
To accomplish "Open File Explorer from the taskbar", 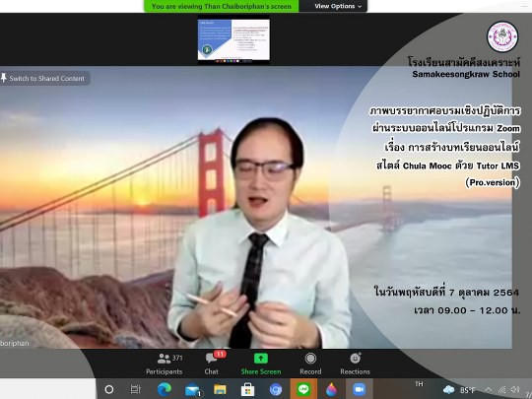I will click(x=220, y=389).
